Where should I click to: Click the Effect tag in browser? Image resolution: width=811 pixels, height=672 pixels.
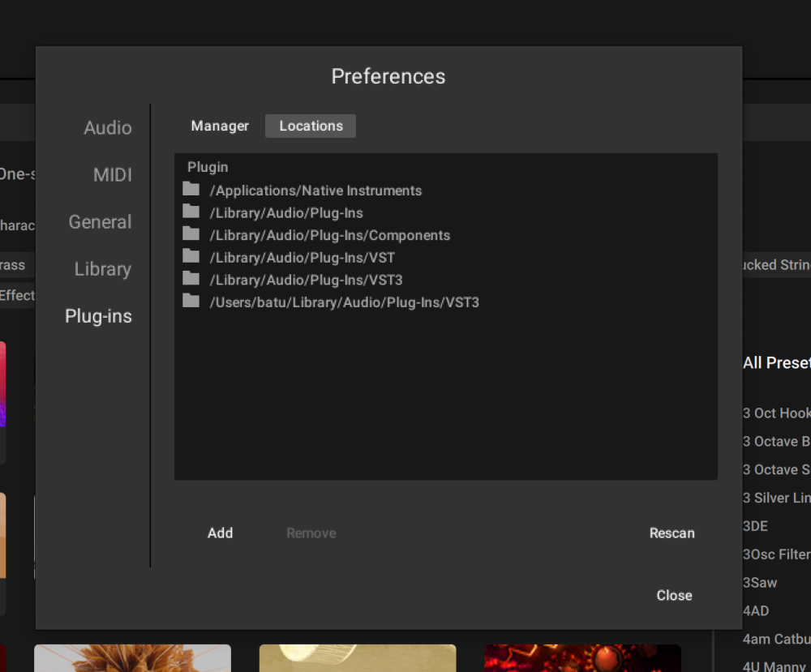click(17, 295)
